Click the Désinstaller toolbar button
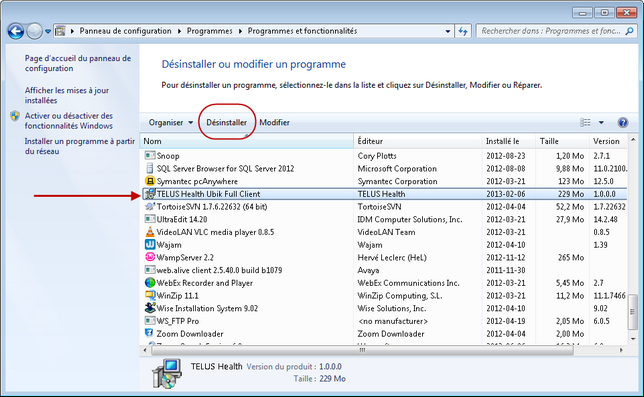 coord(226,122)
